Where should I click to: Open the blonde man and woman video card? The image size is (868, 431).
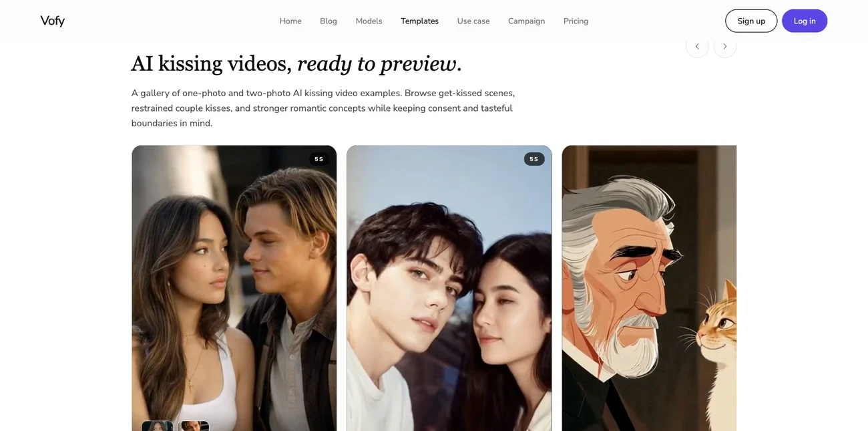click(234, 288)
